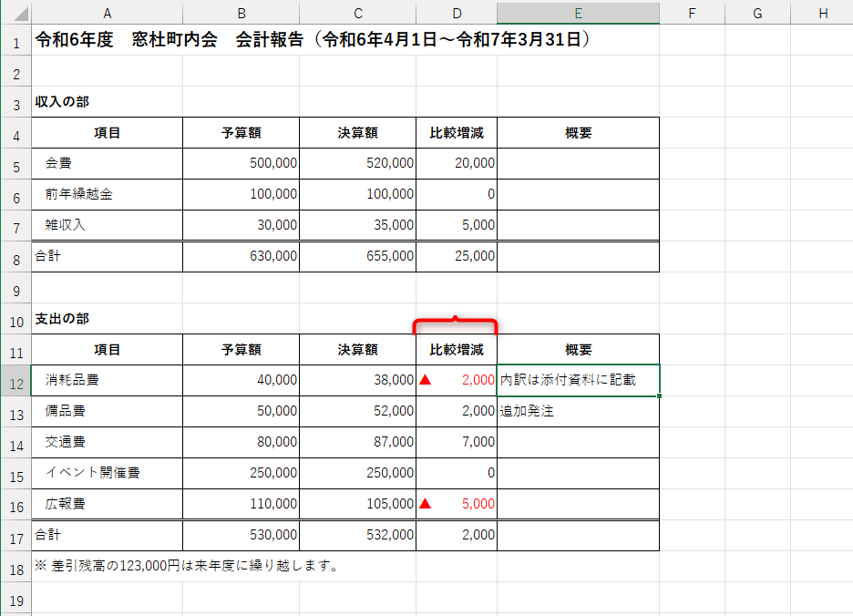Click the fill handle of cell E12
853x616 pixels.
659,396
